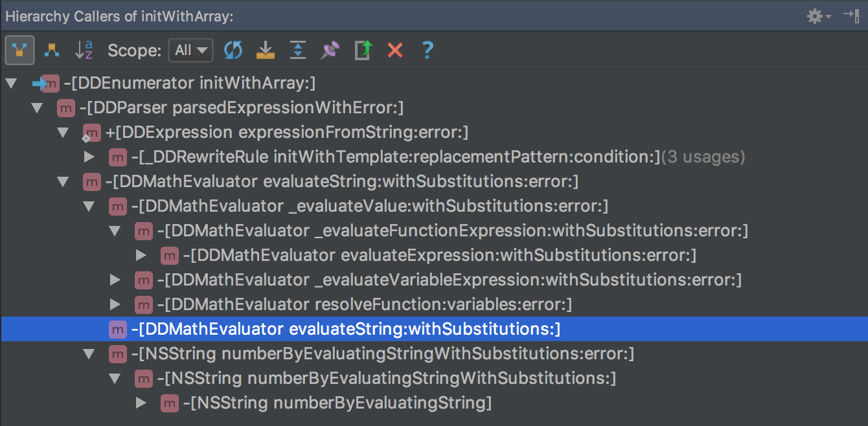The width and height of the screenshot is (868, 426).
Task: Click the Expand All icon
Action: [x=298, y=50]
